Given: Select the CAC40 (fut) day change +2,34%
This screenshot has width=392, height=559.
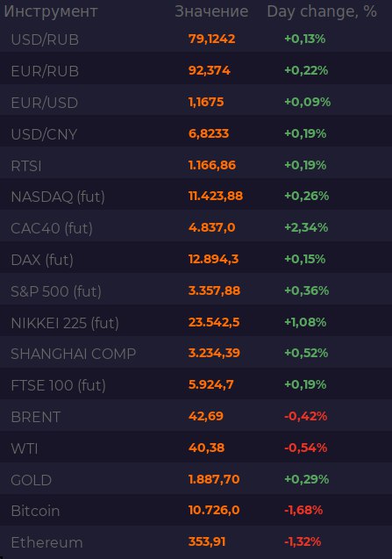Looking at the screenshot, I should click(x=306, y=227).
